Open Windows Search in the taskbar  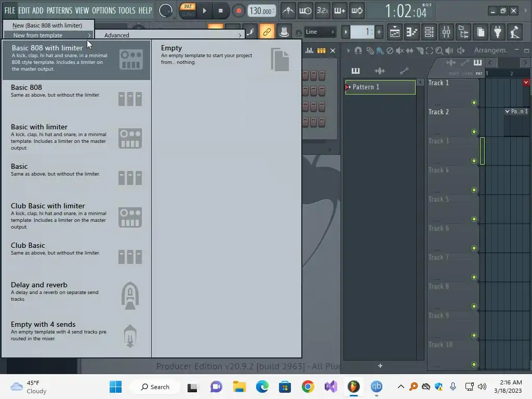point(155,387)
